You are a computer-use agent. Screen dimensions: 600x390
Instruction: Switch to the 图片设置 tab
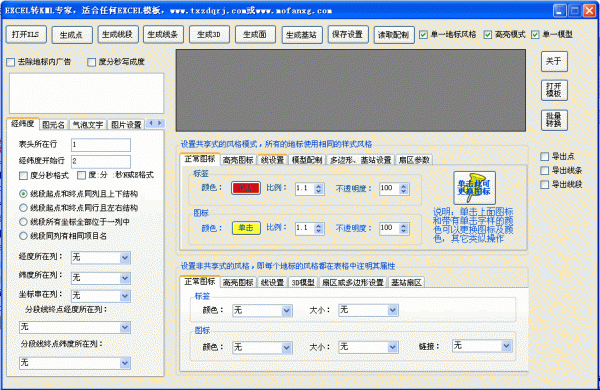(126, 124)
